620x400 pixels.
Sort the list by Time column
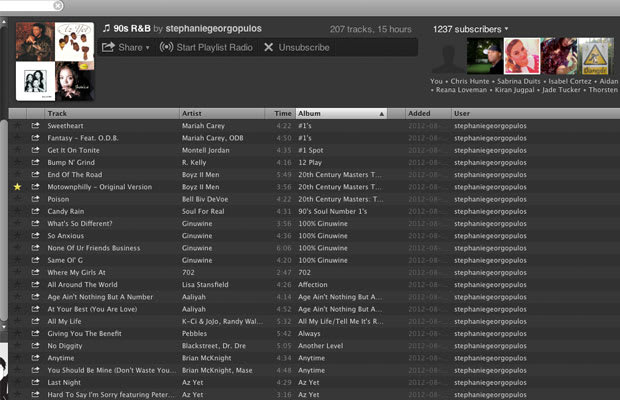coord(280,113)
